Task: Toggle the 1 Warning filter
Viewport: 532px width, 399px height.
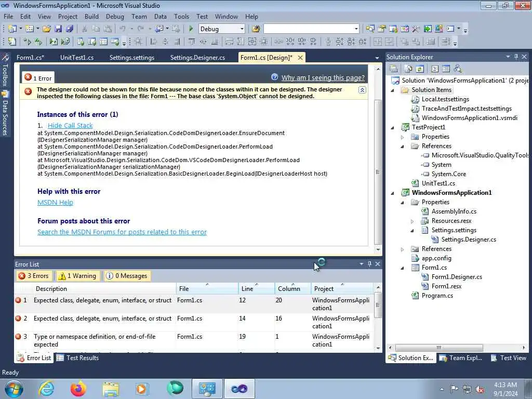Action: 78,276
